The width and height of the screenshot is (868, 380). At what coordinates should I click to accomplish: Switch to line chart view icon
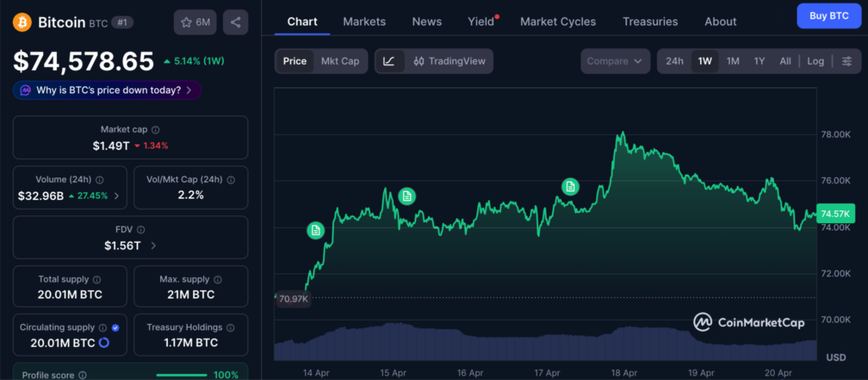[389, 61]
